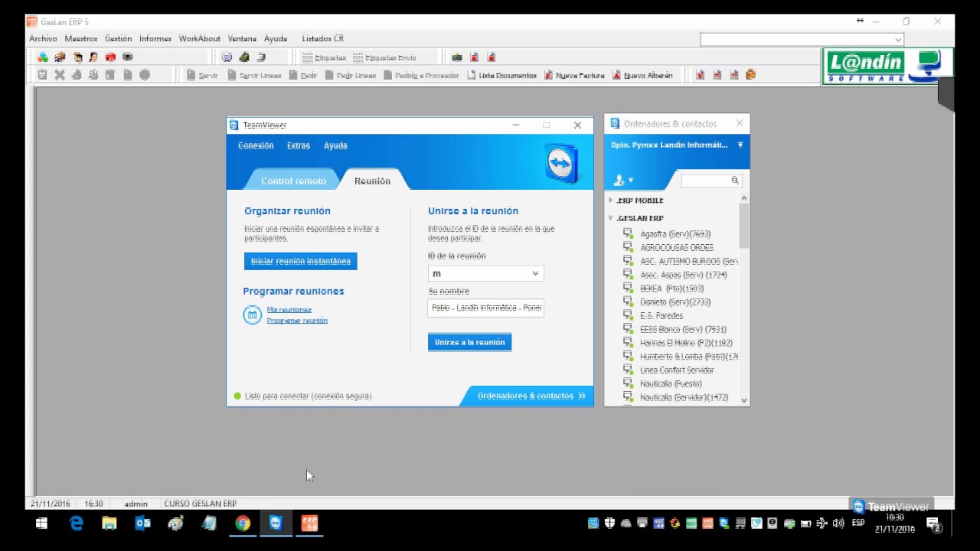Viewport: 980px width, 551px height.
Task: Open Outlook from taskbar
Action: pyautogui.click(x=142, y=523)
